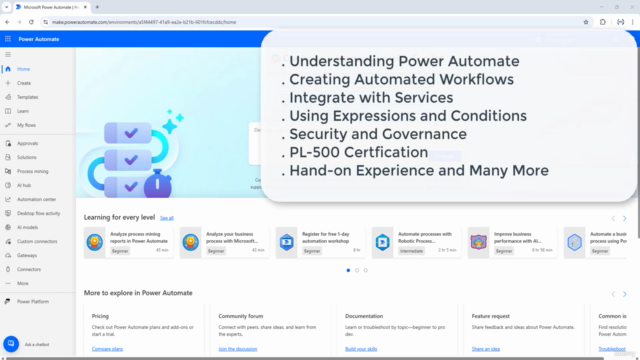The image size is (640, 360).
Task: Click the browser address bar URL
Action: [x=144, y=22]
